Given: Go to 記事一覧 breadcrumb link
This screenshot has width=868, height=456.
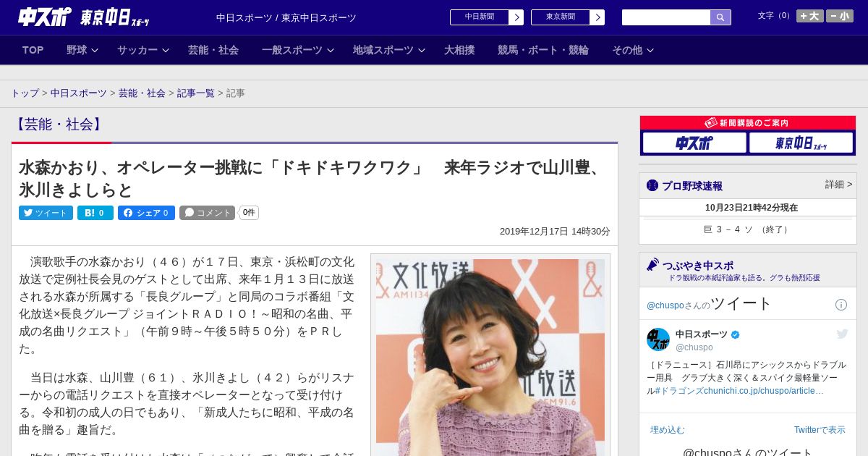Looking at the screenshot, I should [196, 93].
